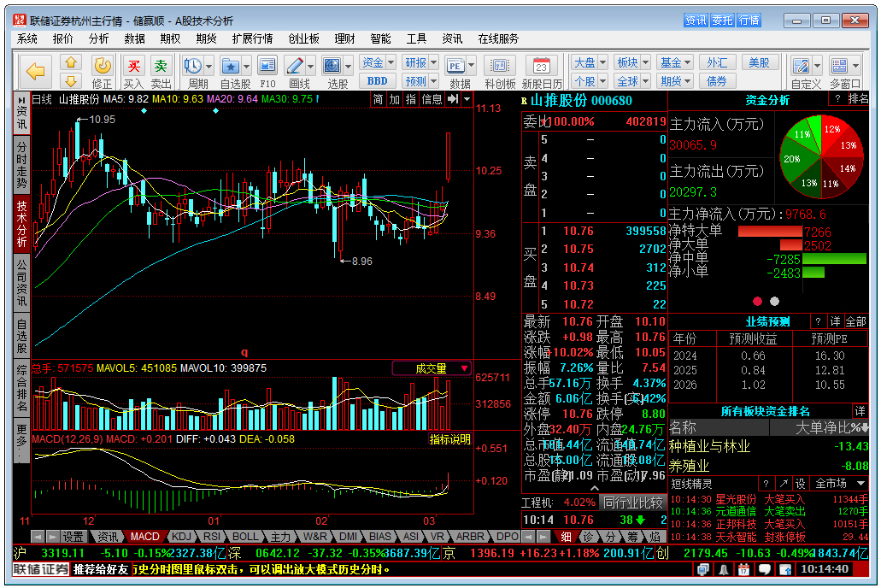Open the 全市场 dropdown in 短线精灵
This screenshot has width=881, height=588.
pos(841,484)
